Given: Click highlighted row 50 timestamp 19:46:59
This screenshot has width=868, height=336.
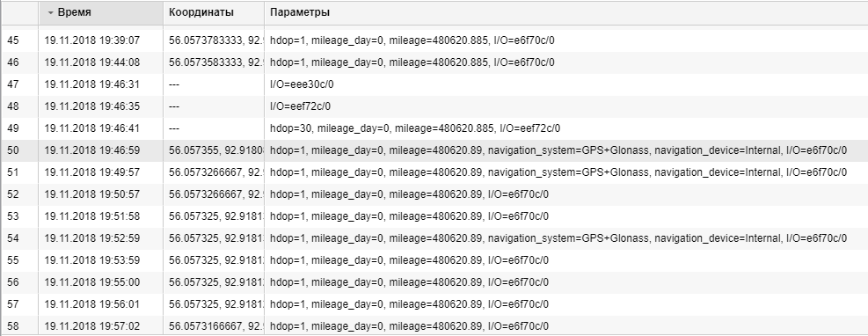Looking at the screenshot, I should click(x=91, y=150).
